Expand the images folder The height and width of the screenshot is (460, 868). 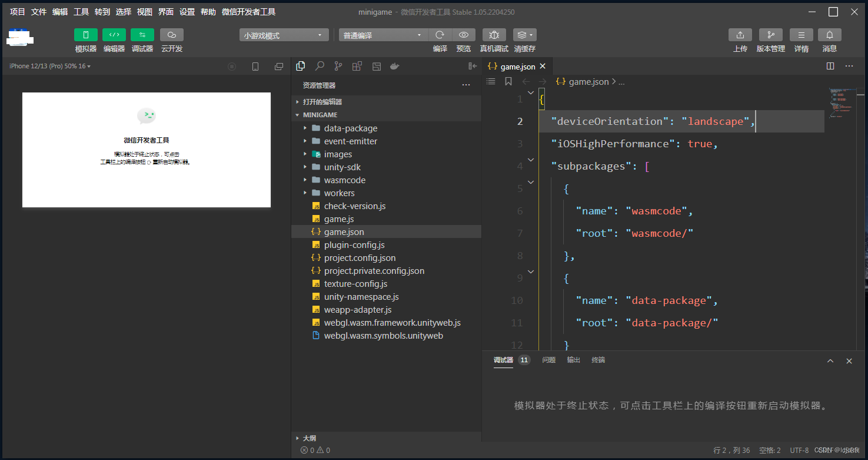[x=386, y=154]
